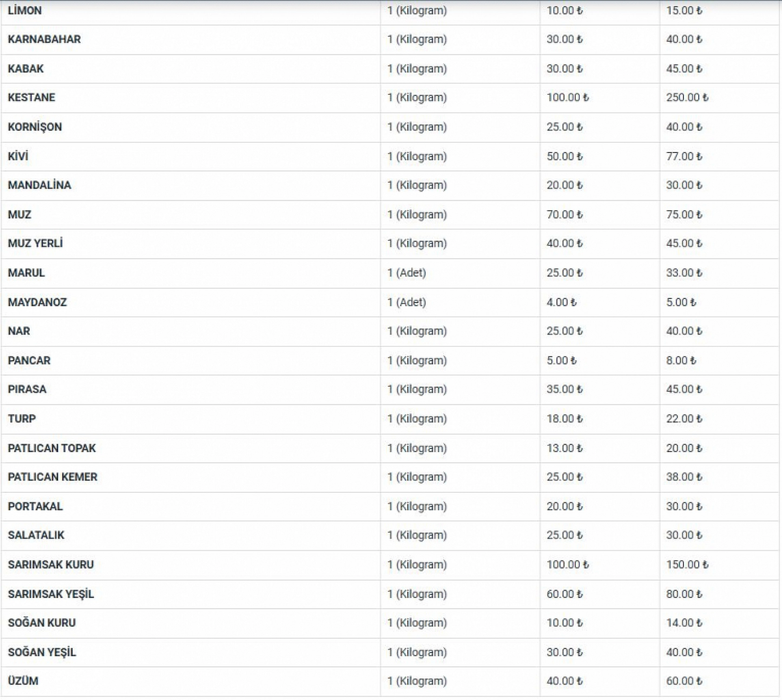Click MUZ minimum price 70.00 ₺
The image size is (782, 700).
click(x=564, y=215)
